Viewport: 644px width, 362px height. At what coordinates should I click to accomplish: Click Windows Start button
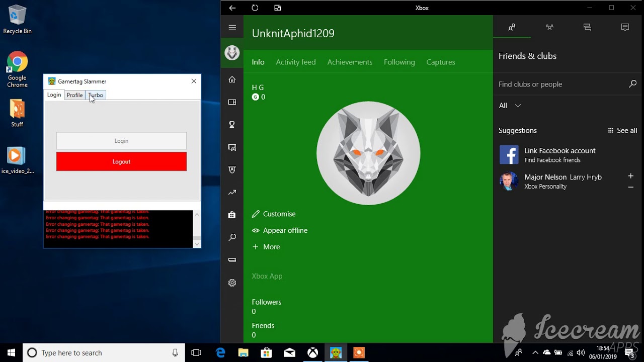(11, 352)
